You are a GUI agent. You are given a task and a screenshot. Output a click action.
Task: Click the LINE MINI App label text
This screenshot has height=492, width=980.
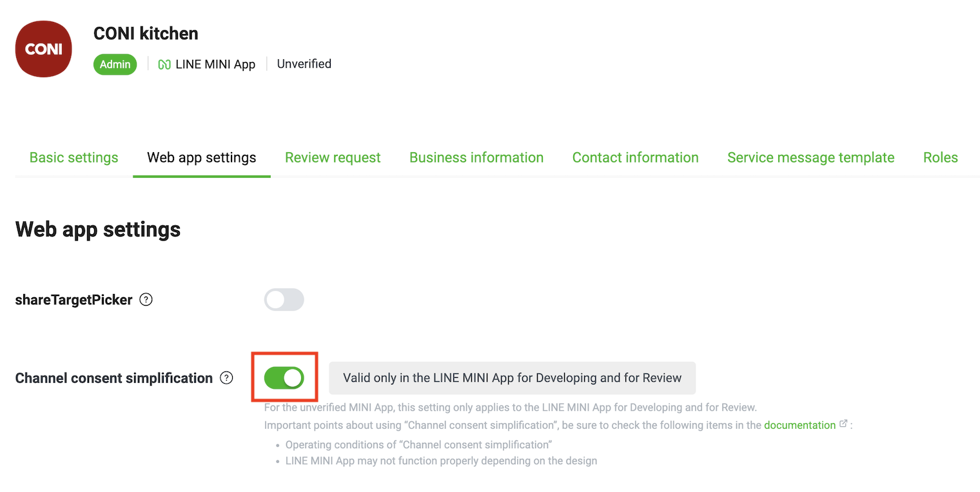point(215,64)
